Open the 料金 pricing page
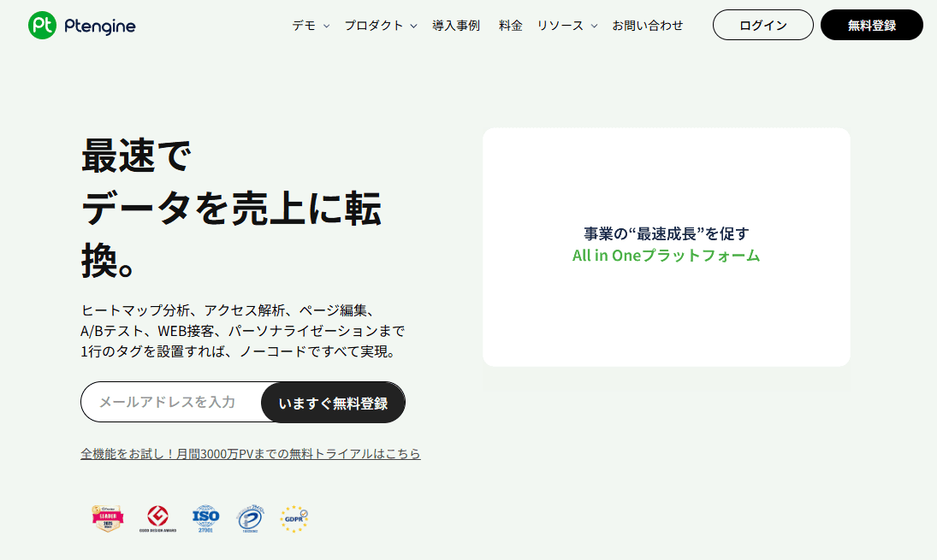 coord(510,26)
